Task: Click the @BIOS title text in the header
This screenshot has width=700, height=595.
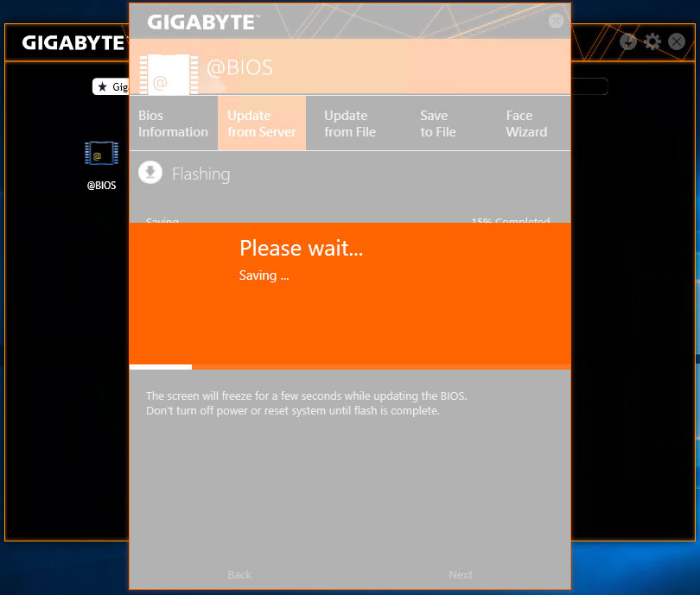Action: (x=239, y=68)
